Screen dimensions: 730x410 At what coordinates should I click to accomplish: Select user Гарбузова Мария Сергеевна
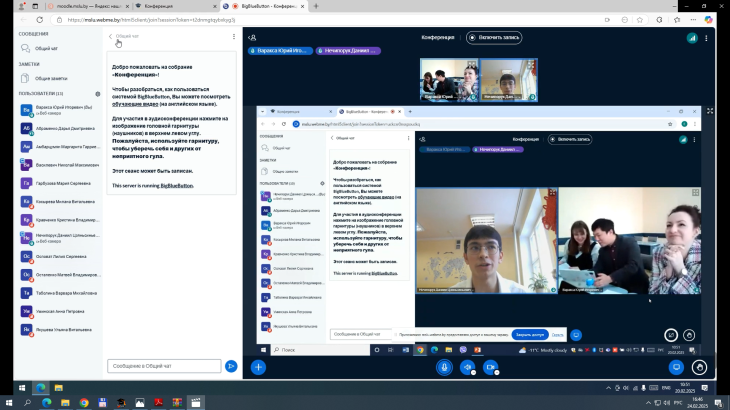point(60,183)
